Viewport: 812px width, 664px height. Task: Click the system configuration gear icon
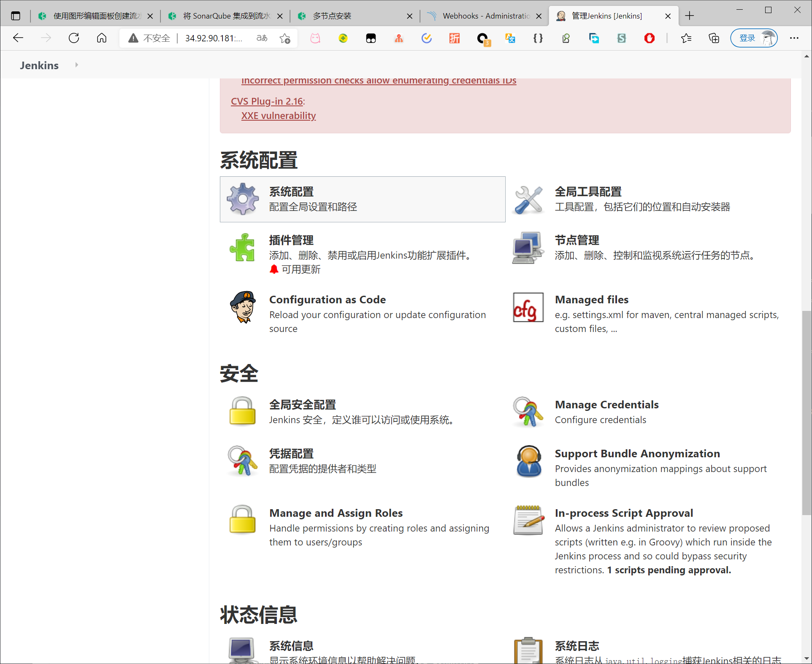[x=243, y=199]
